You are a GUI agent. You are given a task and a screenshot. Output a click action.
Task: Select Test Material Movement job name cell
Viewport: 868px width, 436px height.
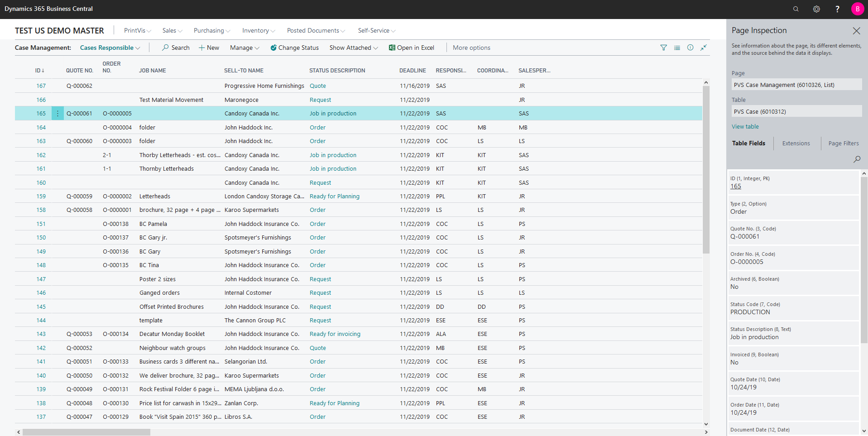pos(172,100)
